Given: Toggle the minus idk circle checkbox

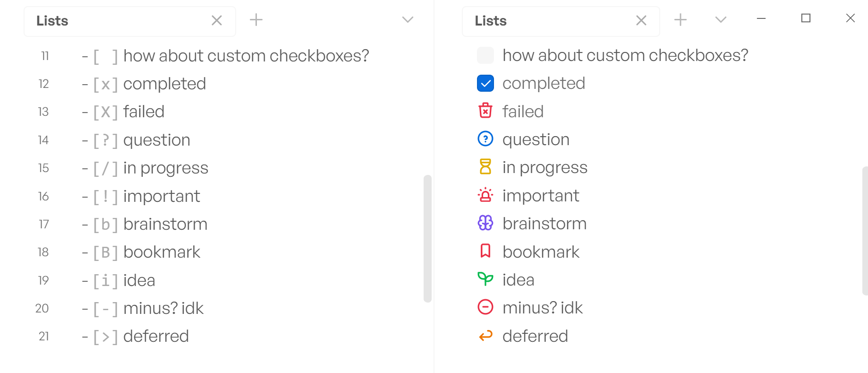Looking at the screenshot, I should pos(485,307).
